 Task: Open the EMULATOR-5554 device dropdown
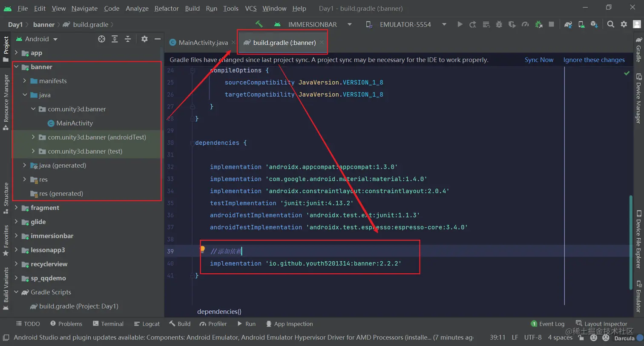tap(405, 24)
